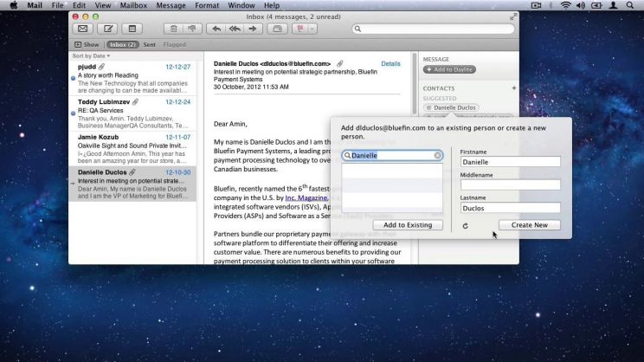Viewport: 644px width, 362px height.
Task: Select the Inbox (2) favorites tab
Action: pos(122,44)
